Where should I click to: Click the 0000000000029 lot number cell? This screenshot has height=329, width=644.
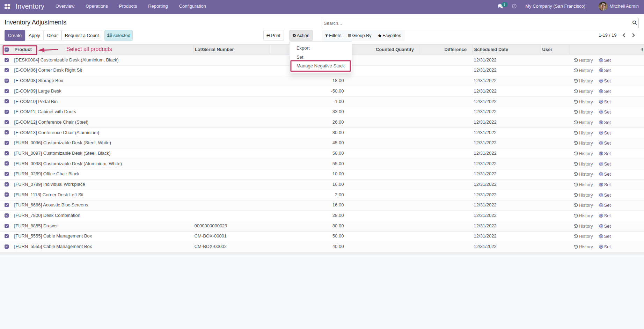pos(211,226)
